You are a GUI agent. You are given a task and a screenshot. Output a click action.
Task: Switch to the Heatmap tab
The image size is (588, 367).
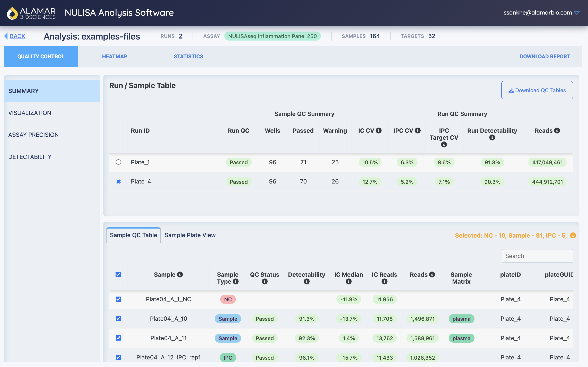tap(115, 57)
